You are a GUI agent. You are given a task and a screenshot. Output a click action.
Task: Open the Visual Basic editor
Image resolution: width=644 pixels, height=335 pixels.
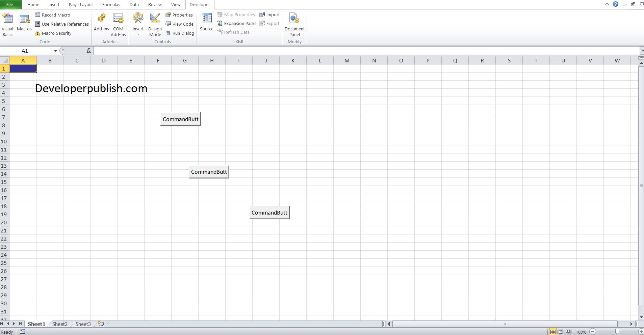click(x=7, y=24)
